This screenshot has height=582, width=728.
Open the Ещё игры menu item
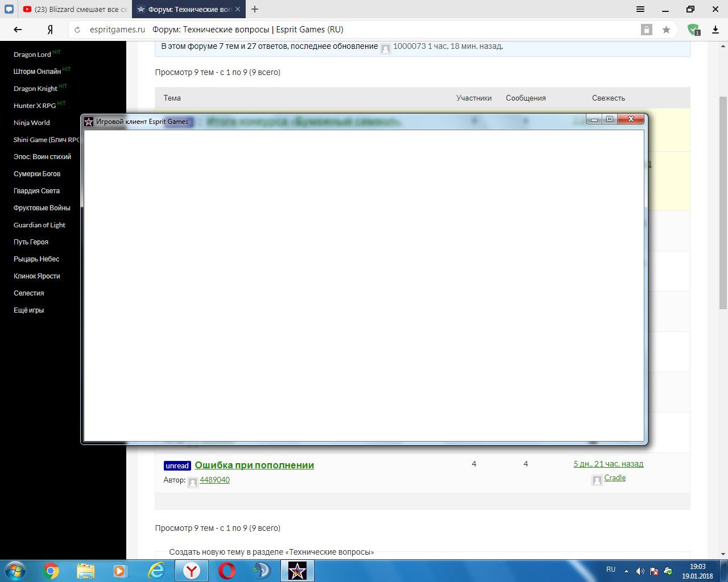pos(28,310)
